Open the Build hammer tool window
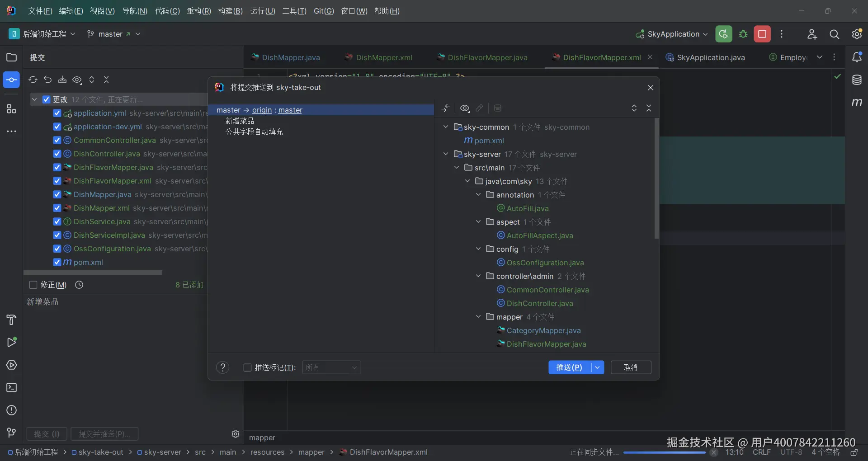The width and height of the screenshot is (868, 461). [11, 320]
